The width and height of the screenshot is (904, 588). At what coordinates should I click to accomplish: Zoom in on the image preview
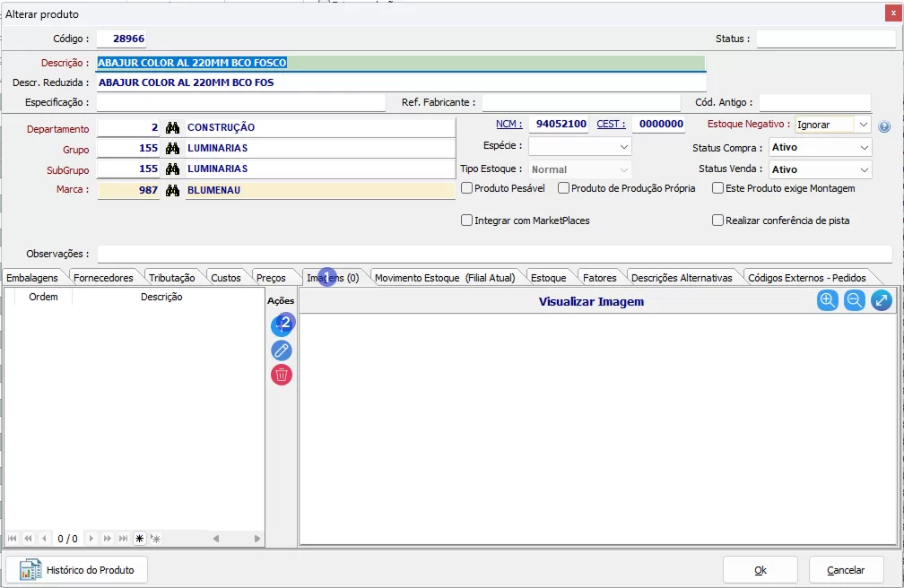(x=827, y=301)
